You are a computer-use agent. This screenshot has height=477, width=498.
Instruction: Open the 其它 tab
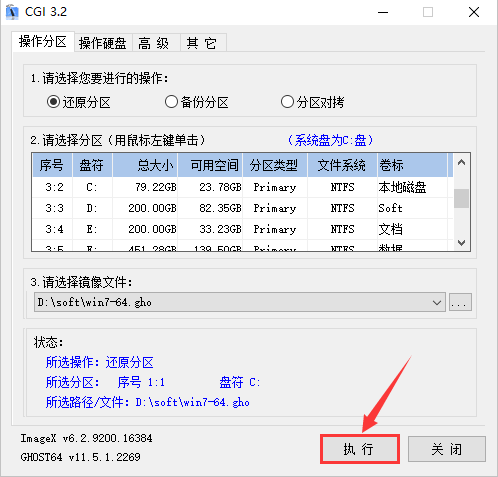[x=202, y=43]
